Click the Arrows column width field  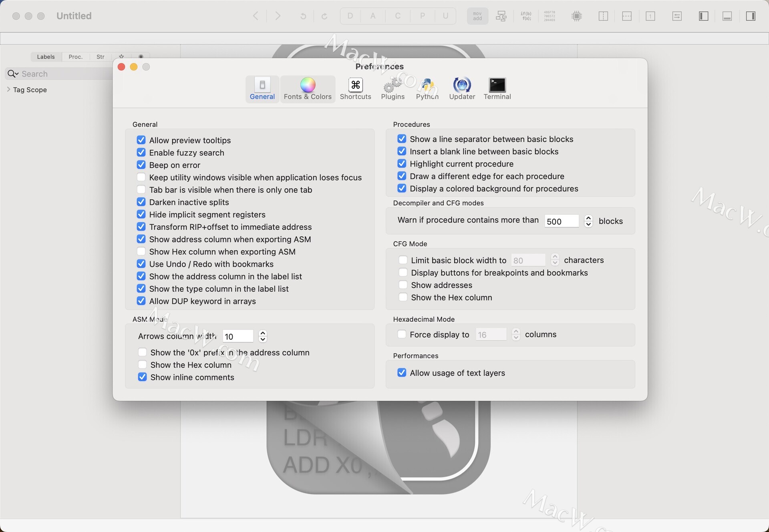click(x=238, y=336)
